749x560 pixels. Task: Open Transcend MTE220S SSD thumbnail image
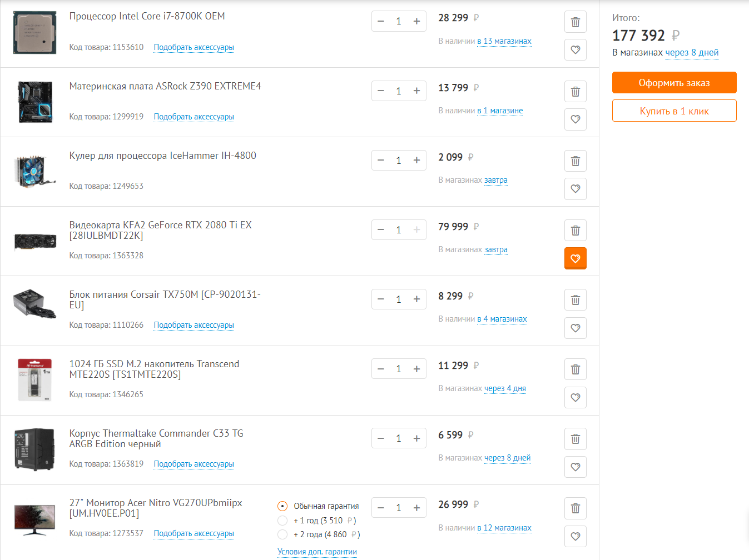pos(35,380)
